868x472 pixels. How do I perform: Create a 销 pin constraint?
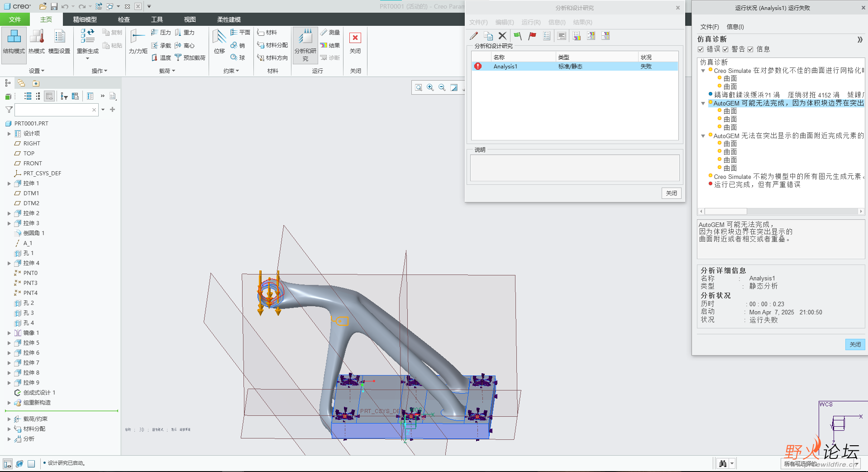pos(238,45)
